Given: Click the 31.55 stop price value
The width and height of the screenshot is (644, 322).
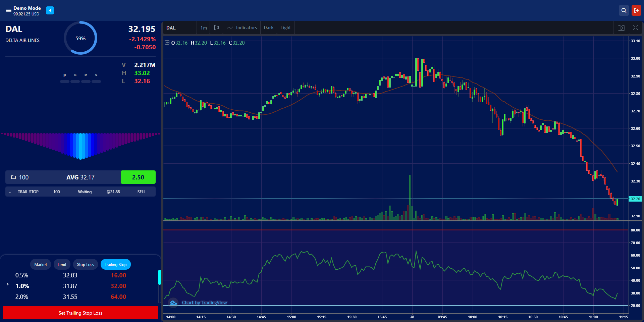Looking at the screenshot, I should click(x=70, y=297).
